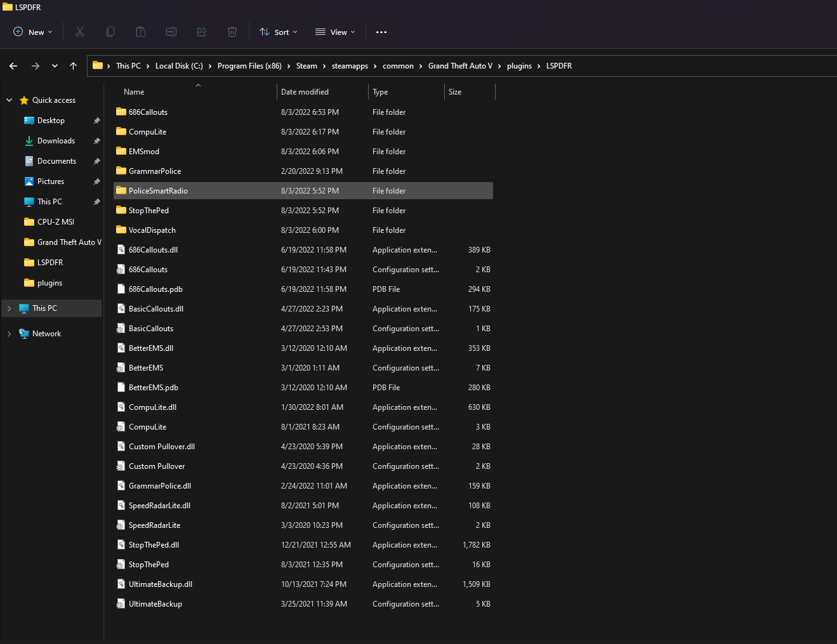Navigate up one folder level arrow
The image size is (837, 644).
click(74, 66)
